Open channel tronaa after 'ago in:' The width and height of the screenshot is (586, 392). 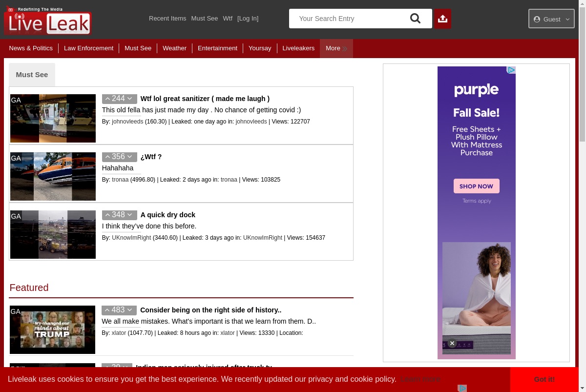click(229, 180)
